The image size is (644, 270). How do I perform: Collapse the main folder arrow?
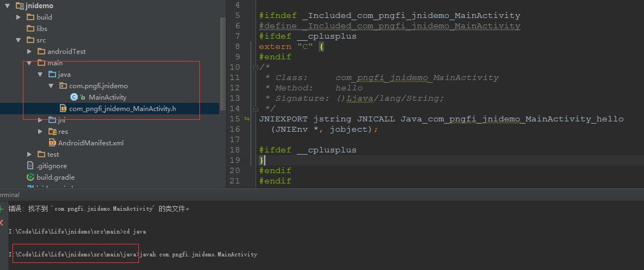(x=29, y=63)
